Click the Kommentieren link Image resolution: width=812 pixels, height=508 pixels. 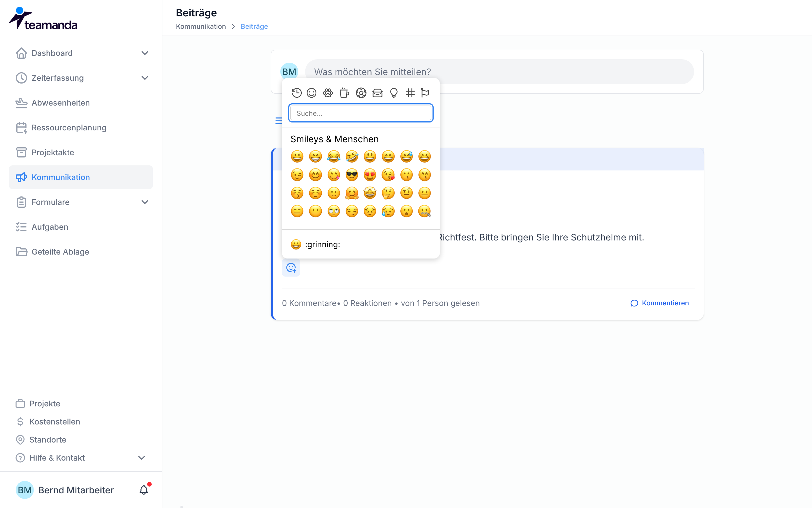[x=659, y=303]
